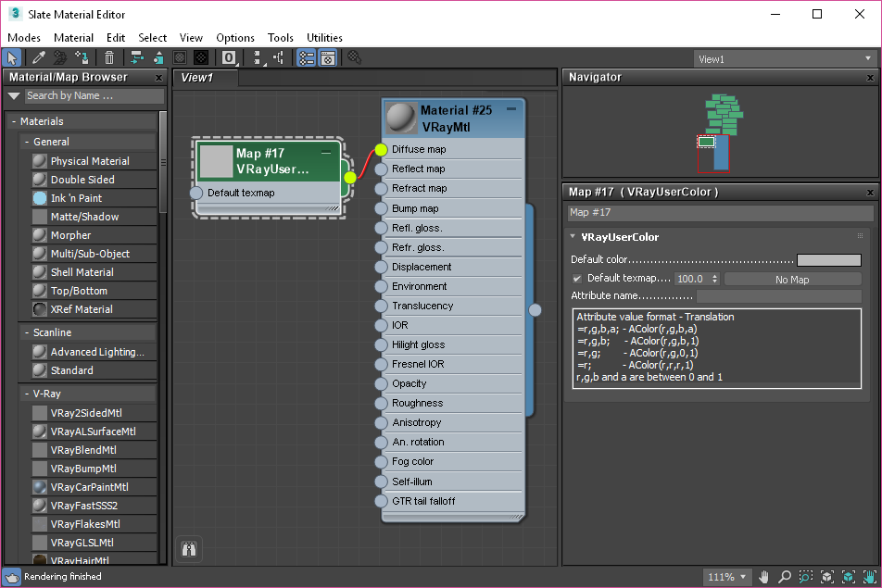882x588 pixels.
Task: Collapse the Map #17 node with minus
Action: 325,152
